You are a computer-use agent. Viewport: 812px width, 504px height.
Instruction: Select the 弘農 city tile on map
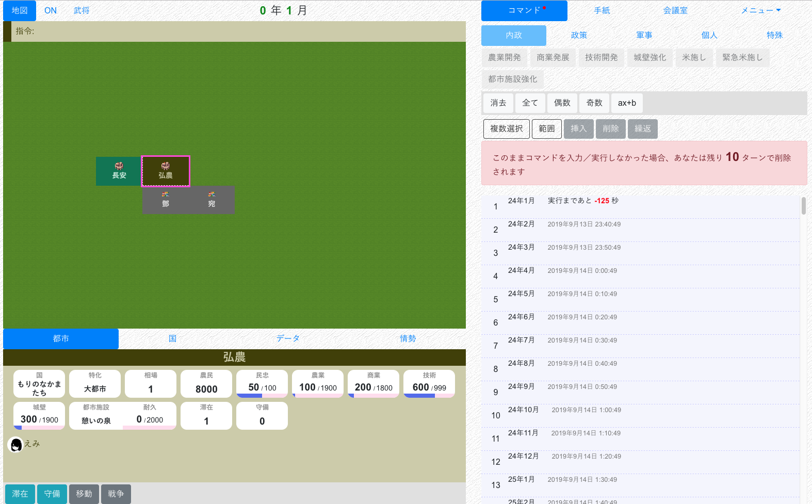(166, 171)
